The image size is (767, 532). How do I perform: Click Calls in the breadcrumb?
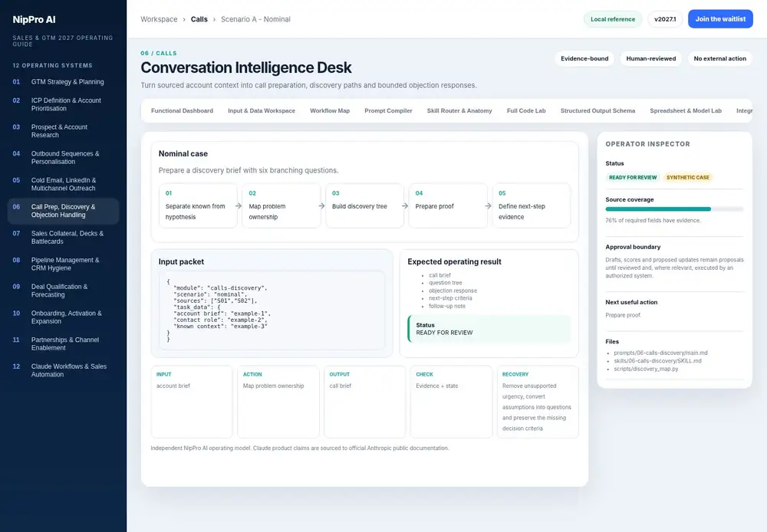[x=199, y=19]
